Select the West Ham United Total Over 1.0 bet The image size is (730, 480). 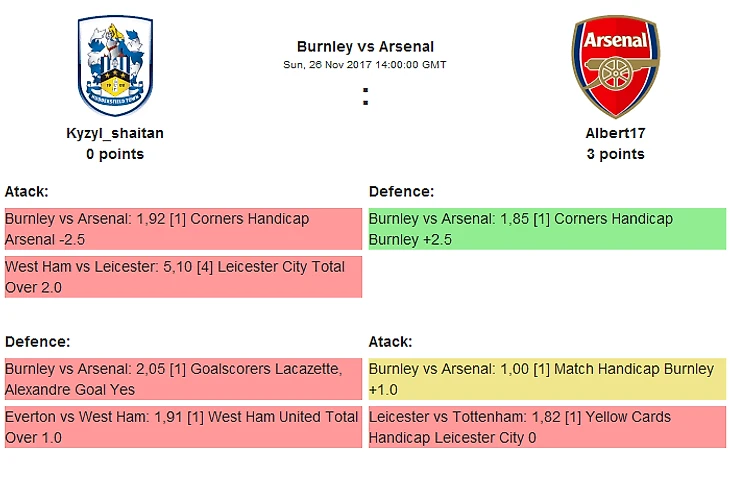point(182,427)
